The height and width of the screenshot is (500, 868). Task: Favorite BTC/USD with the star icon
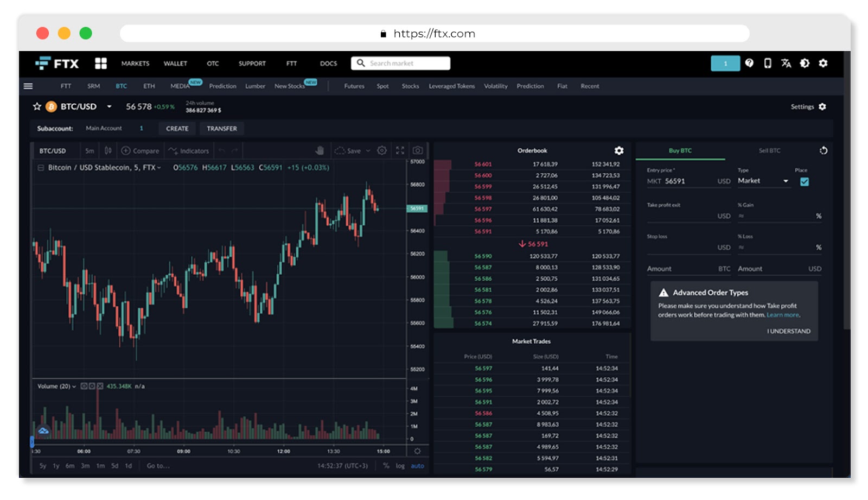pyautogui.click(x=37, y=106)
